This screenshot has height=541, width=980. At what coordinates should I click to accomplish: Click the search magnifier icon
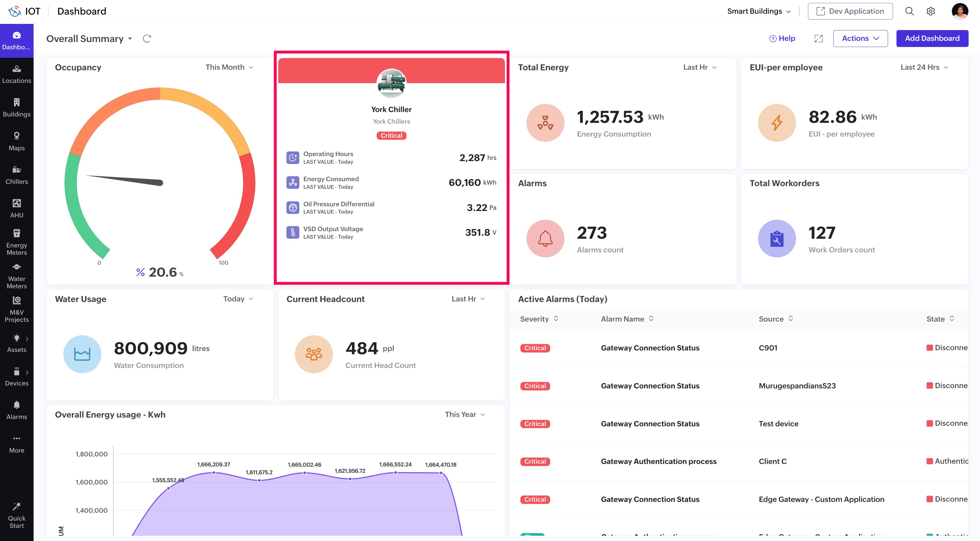[909, 11]
